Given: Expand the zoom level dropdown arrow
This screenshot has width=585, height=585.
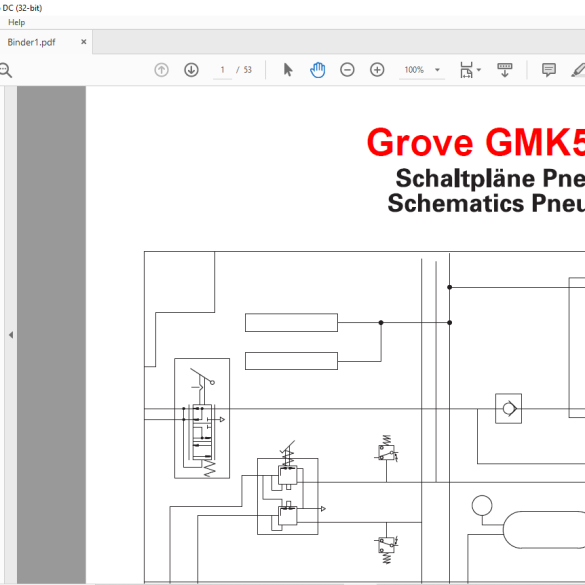Looking at the screenshot, I should pos(437,70).
